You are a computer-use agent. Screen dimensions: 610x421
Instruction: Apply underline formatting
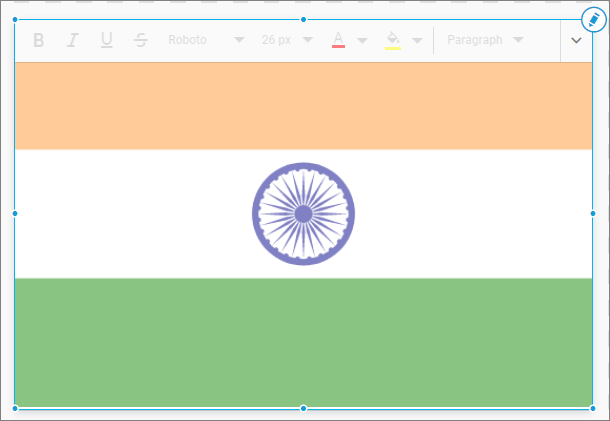click(106, 40)
